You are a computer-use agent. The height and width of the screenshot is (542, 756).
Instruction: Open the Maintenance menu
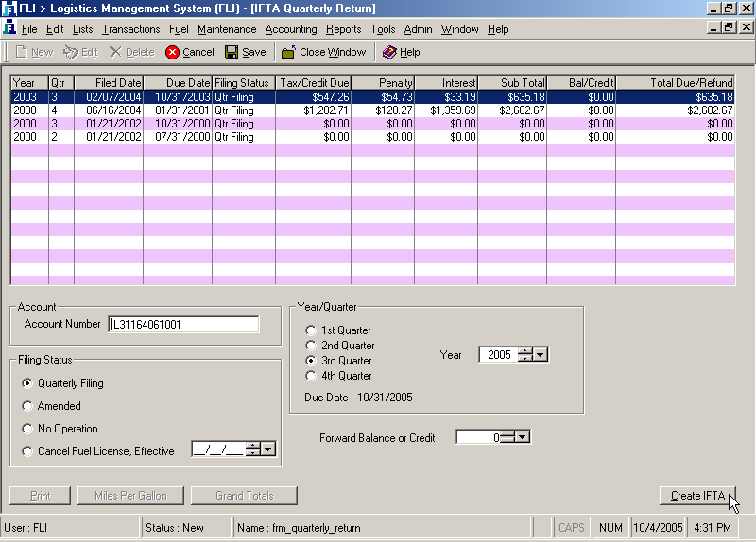227,29
